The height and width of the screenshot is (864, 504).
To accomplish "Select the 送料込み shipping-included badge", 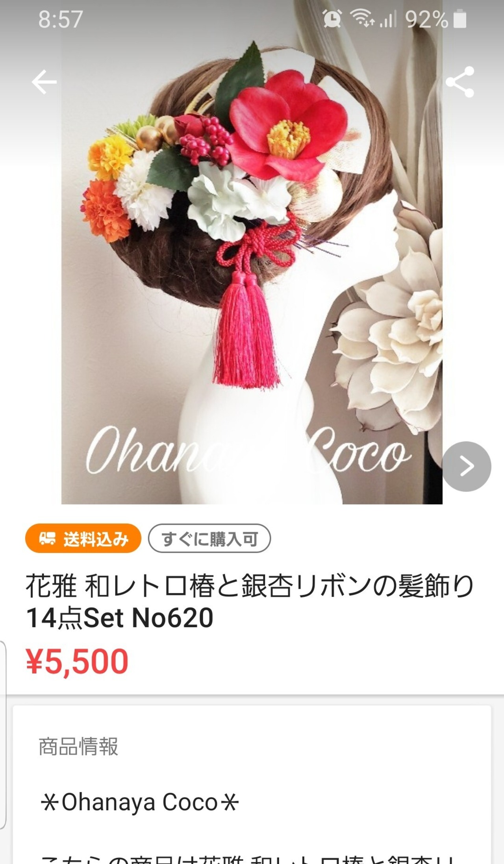I will pos(83,538).
